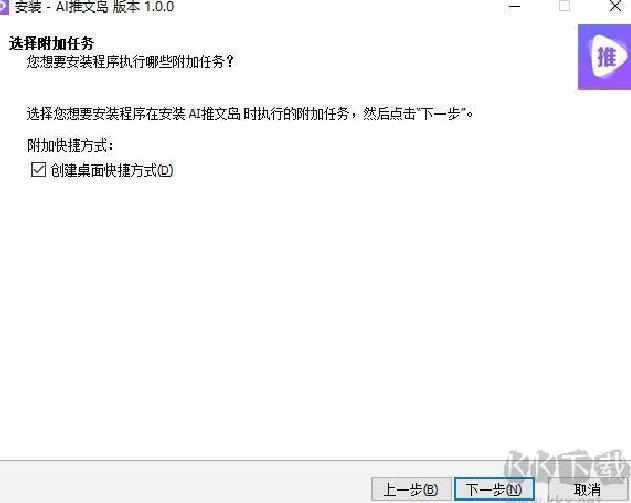Cancel the installation with 取消

click(587, 489)
